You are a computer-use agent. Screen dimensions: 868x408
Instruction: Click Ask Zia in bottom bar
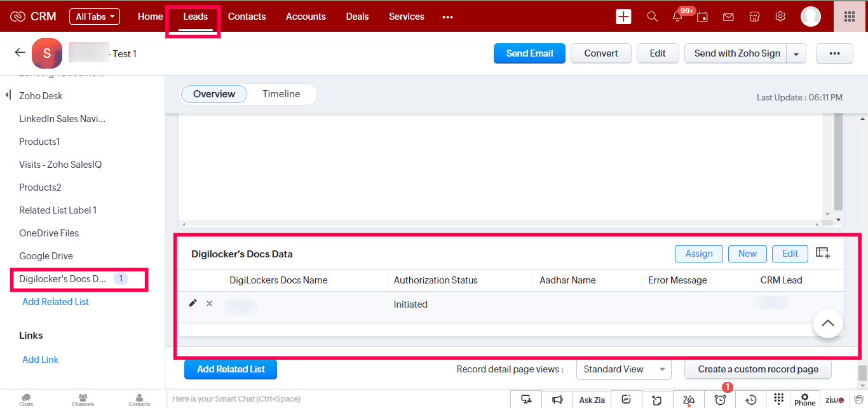click(592, 400)
